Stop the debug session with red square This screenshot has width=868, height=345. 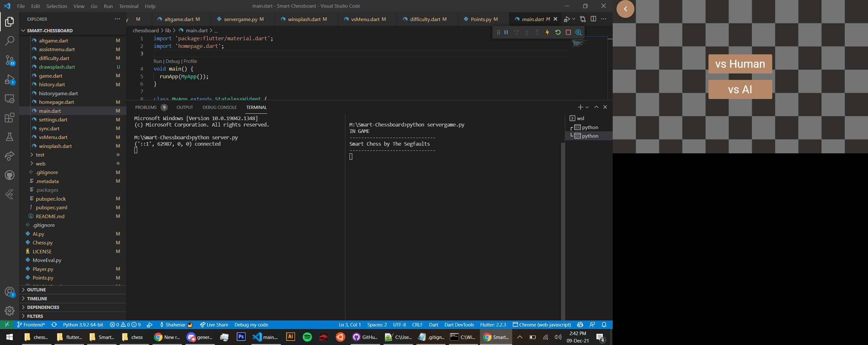(568, 32)
